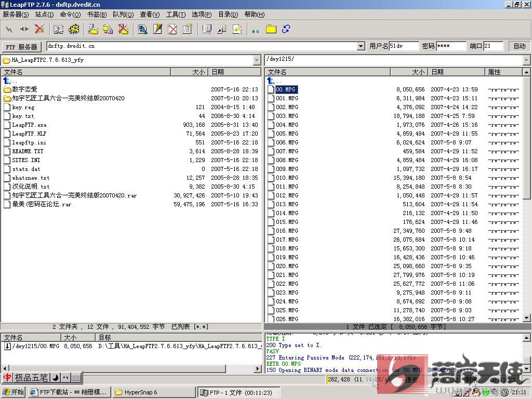Click the folder with copy pages icon
Image resolution: width=532 pixels, height=399 pixels.
point(108,30)
